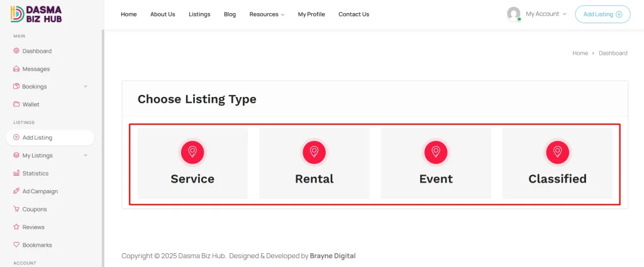Open the My Account dropdown

[545, 14]
